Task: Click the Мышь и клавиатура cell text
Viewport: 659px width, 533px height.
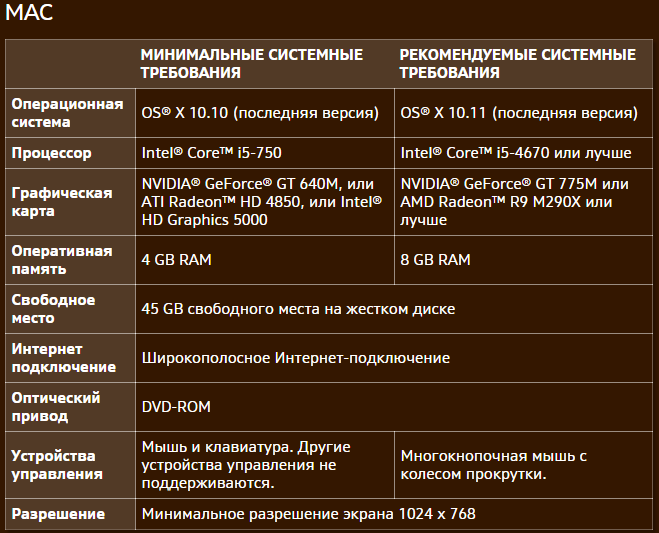Action: (x=246, y=465)
